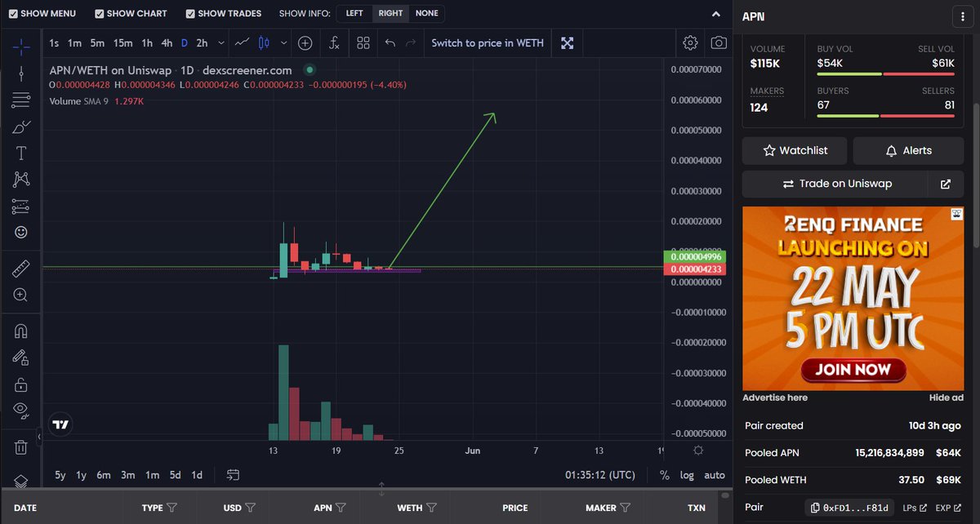Open the forecasting and measurement tools
The height and width of the screenshot is (524, 980).
(x=21, y=206)
